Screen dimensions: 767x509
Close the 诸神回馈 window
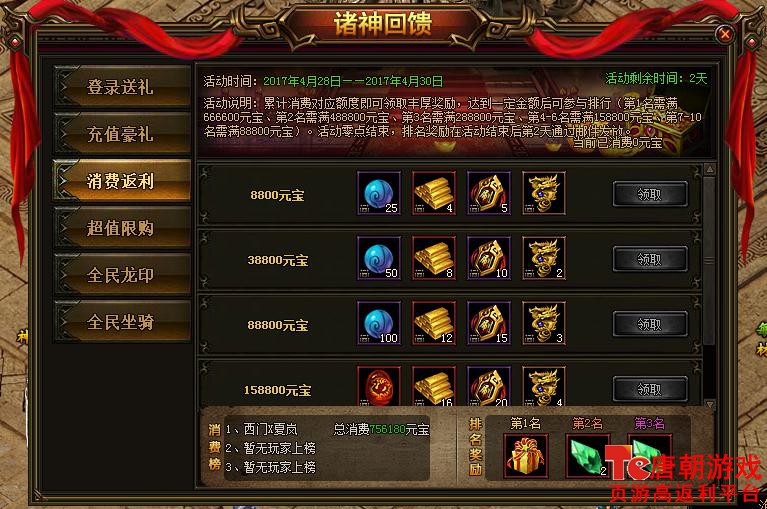(x=725, y=34)
